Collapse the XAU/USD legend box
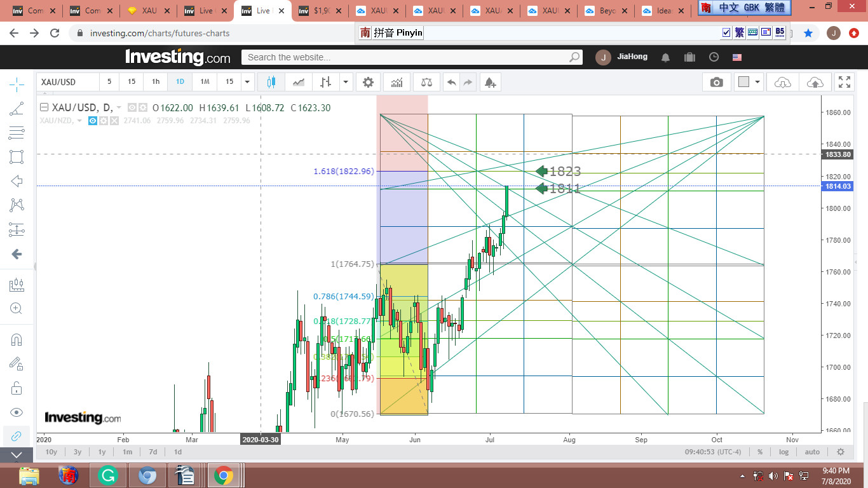868x488 pixels. (x=44, y=107)
